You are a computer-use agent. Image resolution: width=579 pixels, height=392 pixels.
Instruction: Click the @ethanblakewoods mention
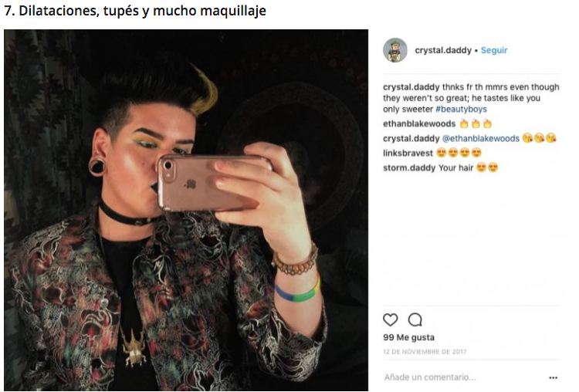(x=481, y=138)
